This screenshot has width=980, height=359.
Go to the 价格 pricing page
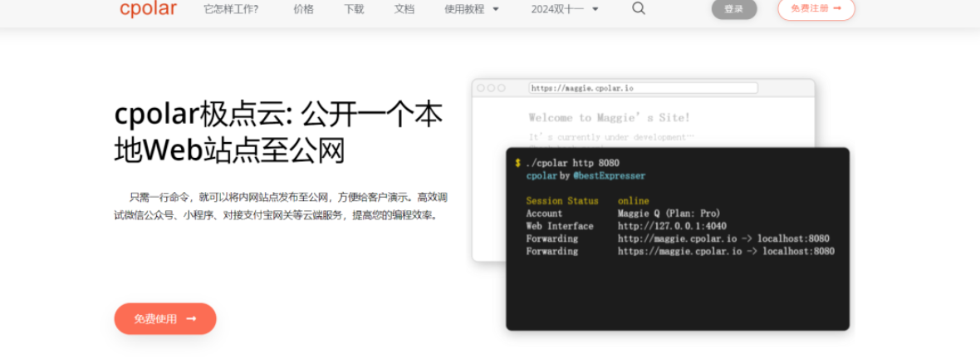(304, 9)
